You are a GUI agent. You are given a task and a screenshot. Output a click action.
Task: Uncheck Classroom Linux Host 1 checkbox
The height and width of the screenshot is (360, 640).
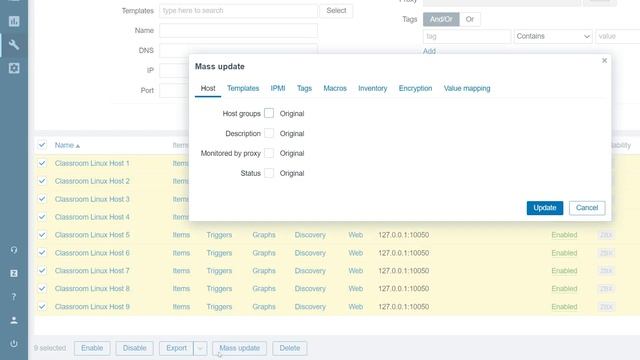42,163
